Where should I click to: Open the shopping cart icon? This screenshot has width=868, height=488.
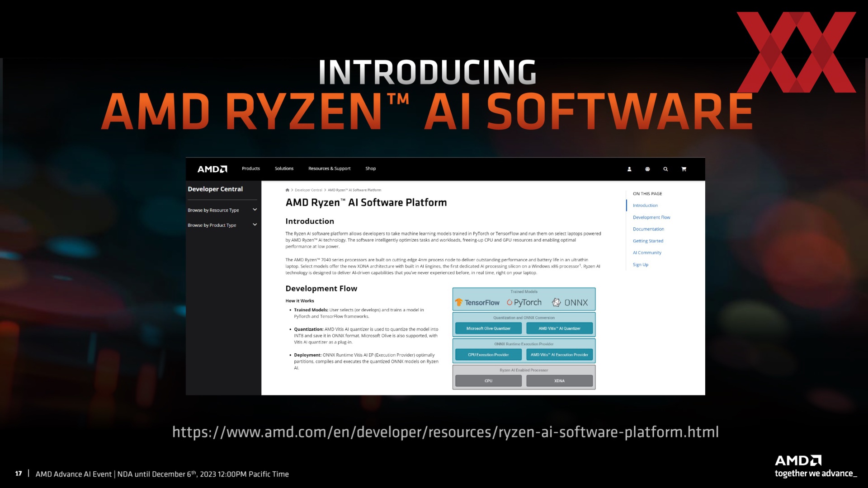point(684,169)
